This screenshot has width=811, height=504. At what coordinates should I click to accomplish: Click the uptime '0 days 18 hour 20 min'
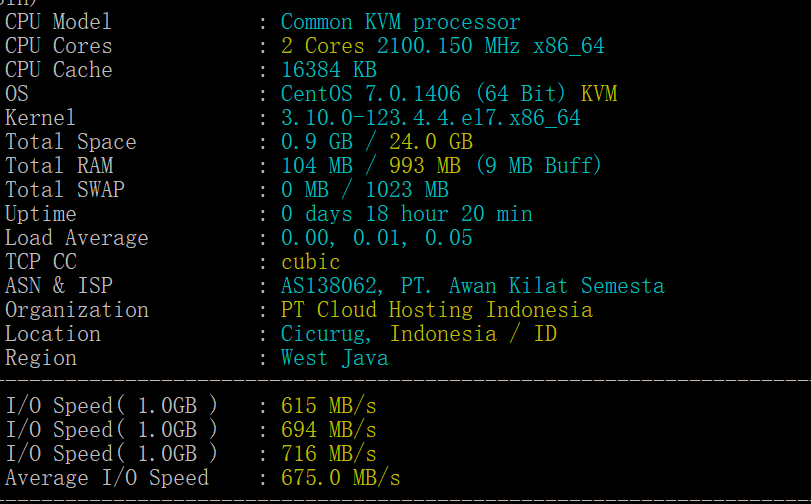point(406,214)
